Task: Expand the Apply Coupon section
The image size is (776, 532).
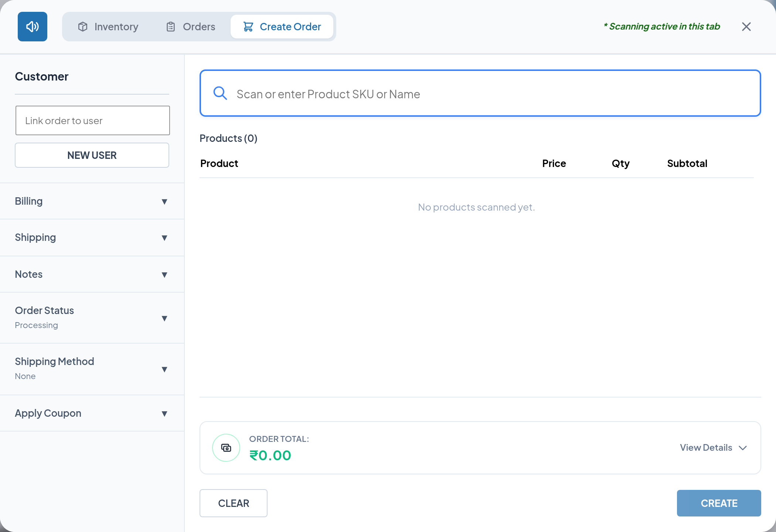Action: pos(92,413)
